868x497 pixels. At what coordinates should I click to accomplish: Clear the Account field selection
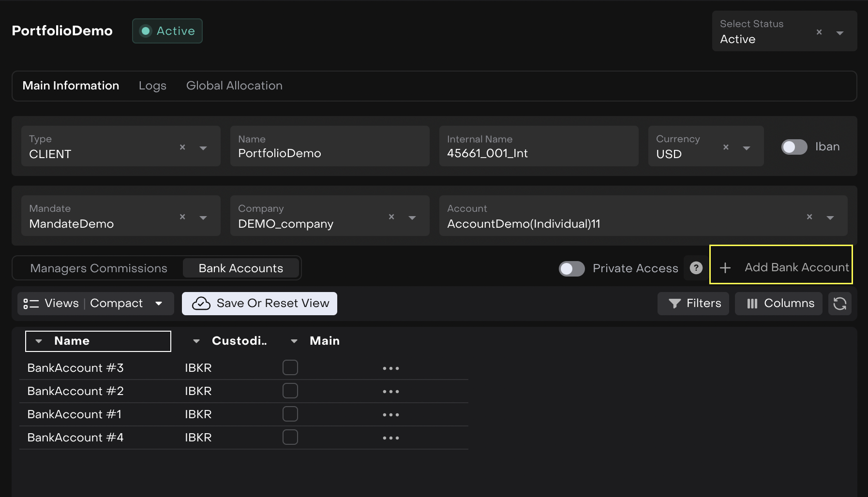tap(809, 217)
